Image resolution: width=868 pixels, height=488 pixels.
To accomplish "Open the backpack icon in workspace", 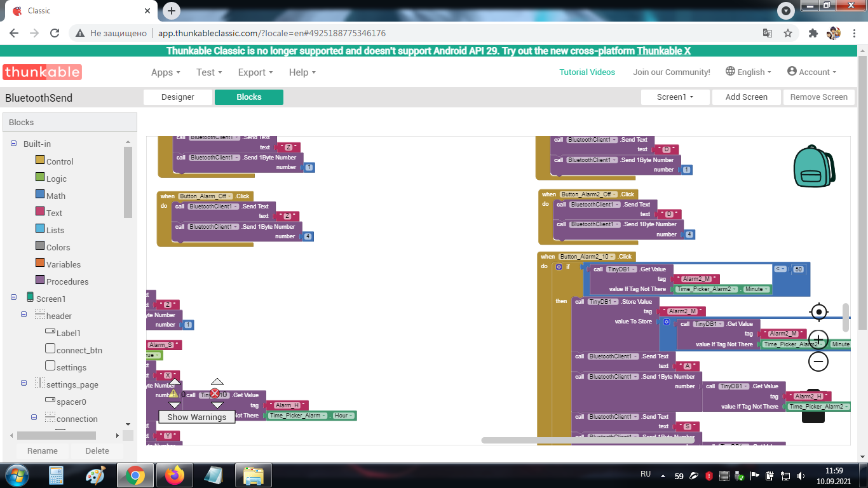I will tap(814, 166).
